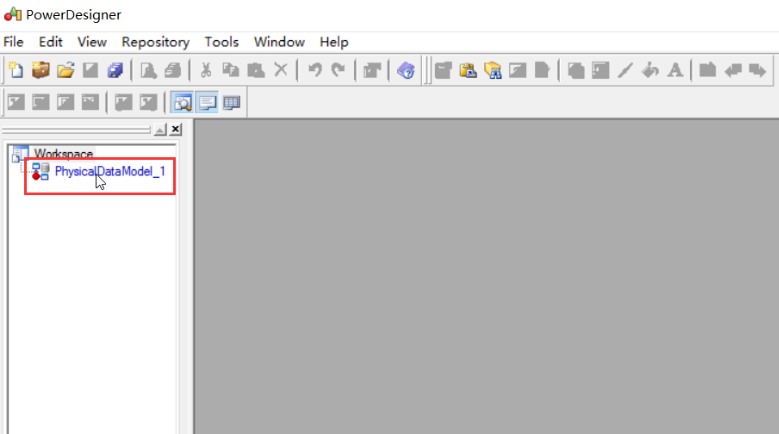Click the grayed right arrow toolbar icon
Screen dimensions: 779x434
(x=758, y=71)
